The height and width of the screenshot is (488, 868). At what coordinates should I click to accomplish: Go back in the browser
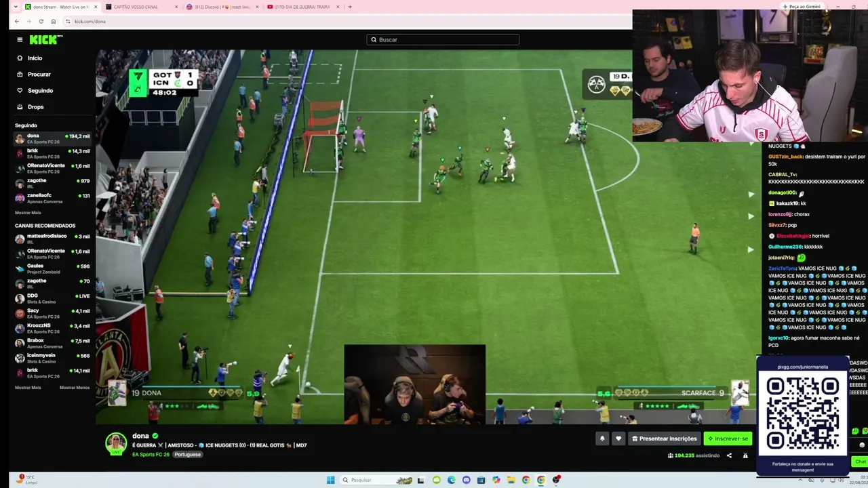[17, 21]
